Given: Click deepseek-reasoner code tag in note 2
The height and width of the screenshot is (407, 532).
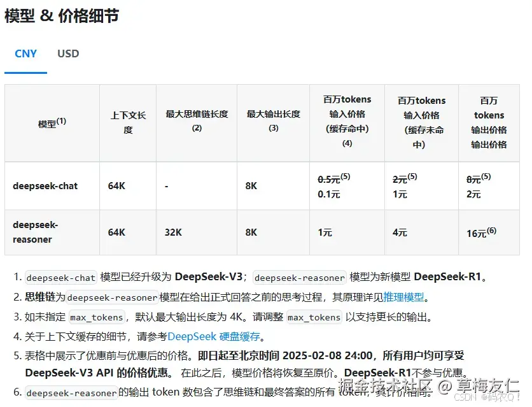Looking at the screenshot, I should point(112,297).
